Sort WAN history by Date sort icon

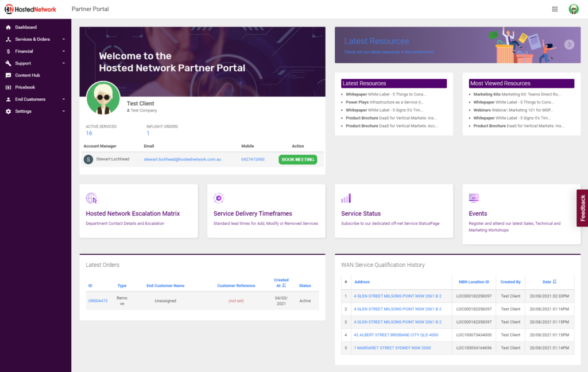tap(555, 282)
